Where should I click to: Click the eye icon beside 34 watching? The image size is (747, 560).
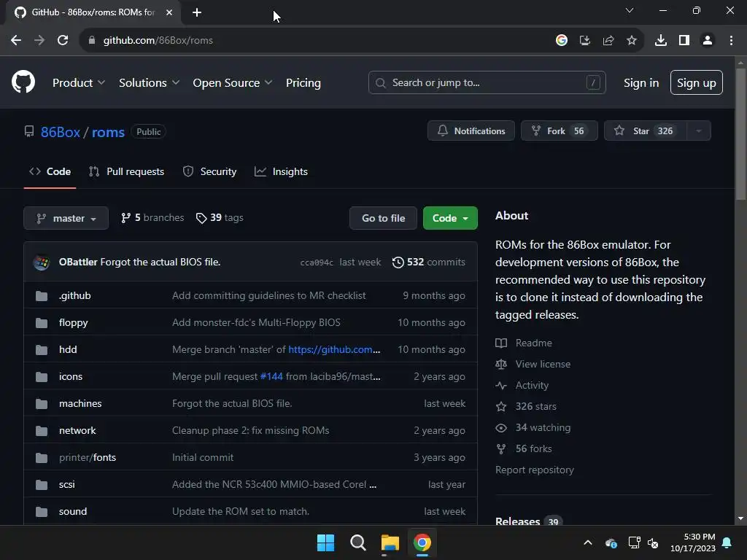pyautogui.click(x=501, y=427)
